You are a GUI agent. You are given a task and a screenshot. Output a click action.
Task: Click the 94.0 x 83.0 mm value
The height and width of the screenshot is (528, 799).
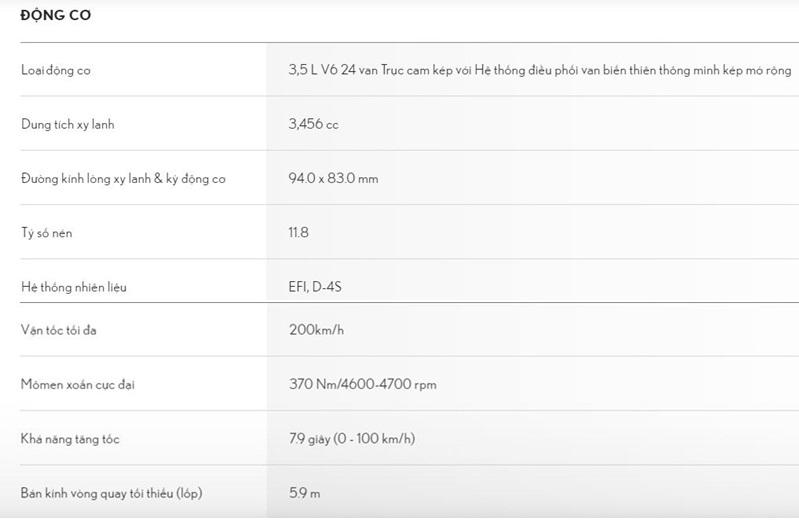coord(333,178)
